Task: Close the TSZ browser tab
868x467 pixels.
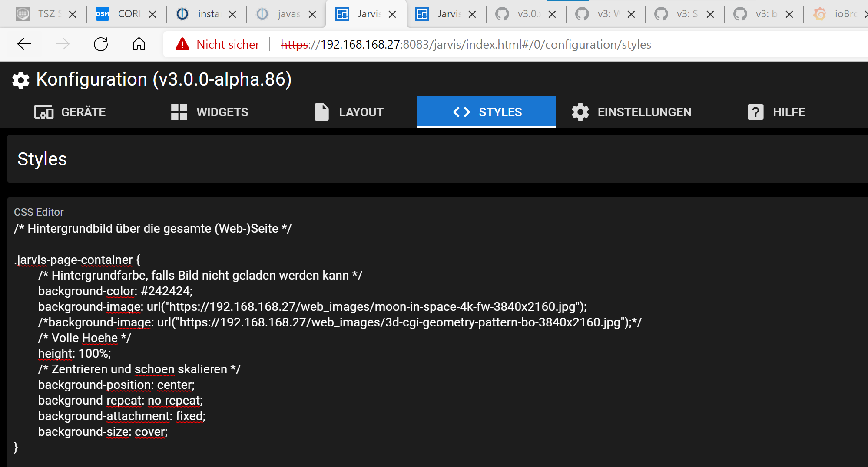Action: click(73, 14)
